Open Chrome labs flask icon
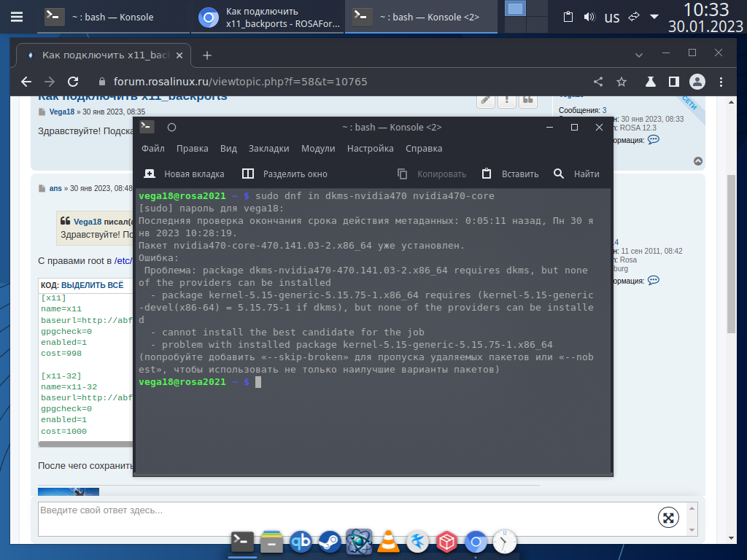The height and width of the screenshot is (560, 747). [x=650, y=82]
